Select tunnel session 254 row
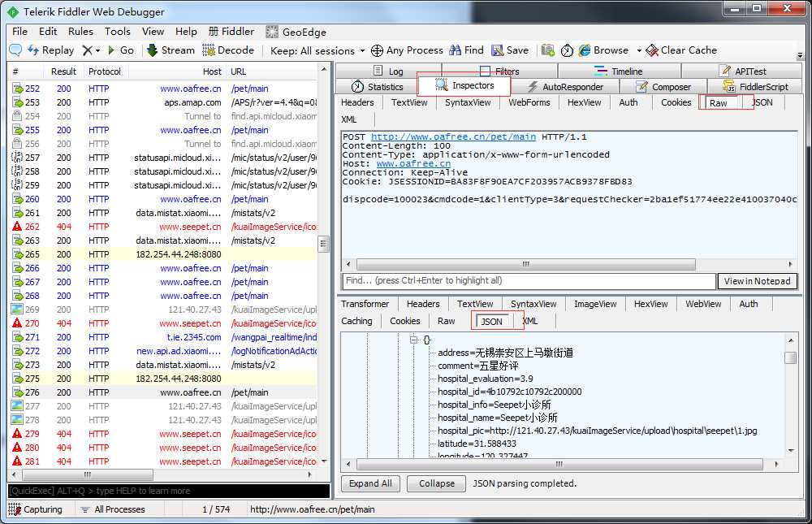812x524 pixels. point(164,116)
